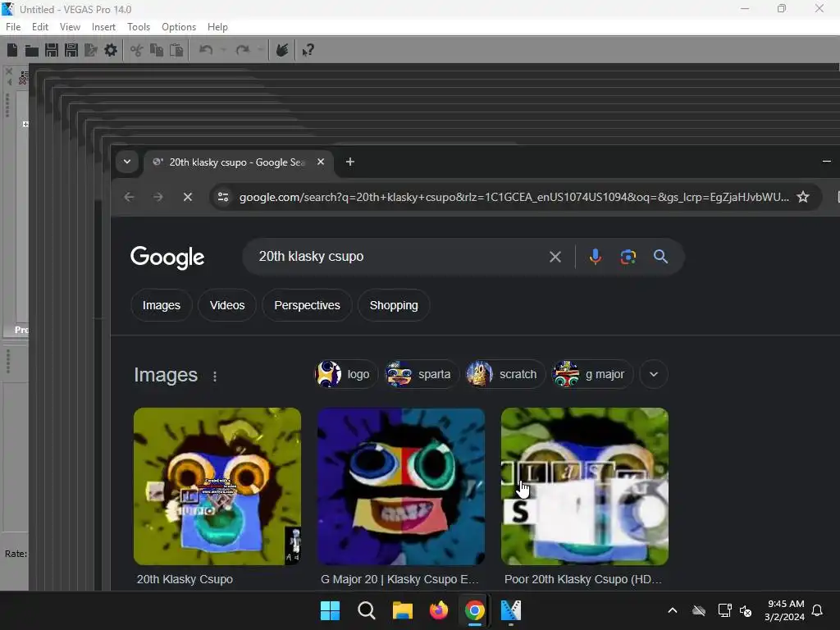The width and height of the screenshot is (840, 630).
Task: Stop loading the page in Chrome
Action: coord(188,197)
